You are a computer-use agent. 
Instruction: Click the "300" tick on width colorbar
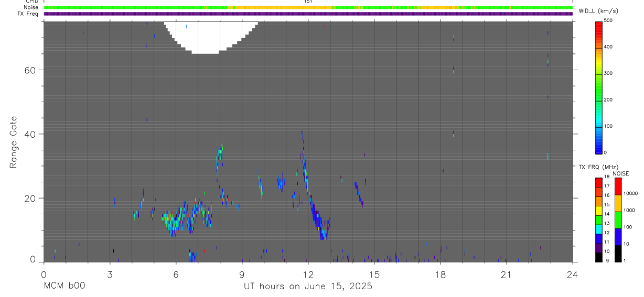(x=609, y=74)
